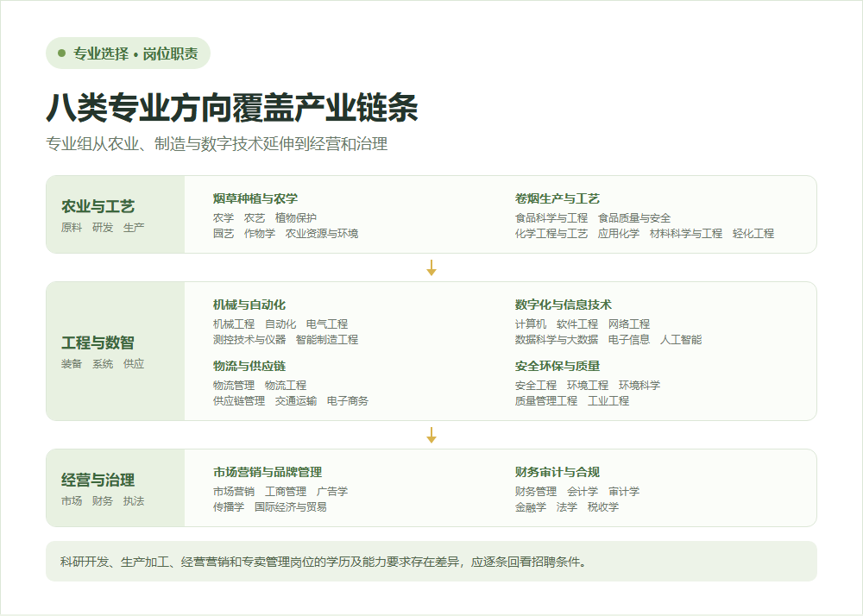
Task: Click the 数据科学与大数据 major item
Action: click(x=557, y=340)
